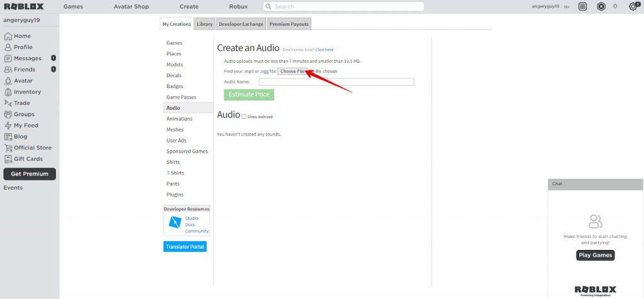Open the Home sidebar icon

click(x=8, y=36)
